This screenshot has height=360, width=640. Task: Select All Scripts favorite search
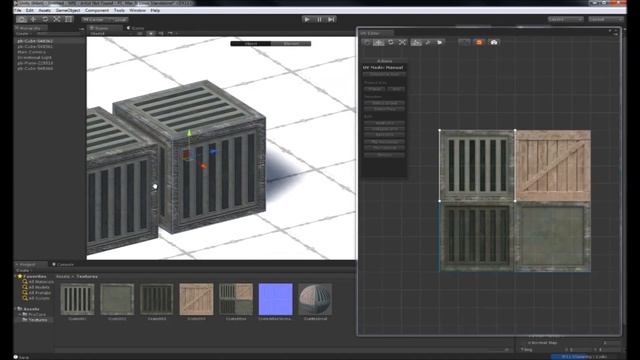36,298
